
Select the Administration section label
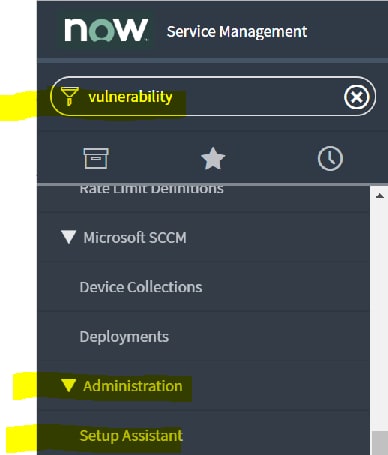(133, 386)
